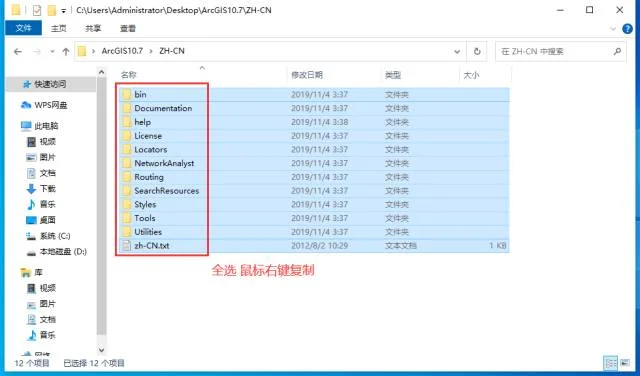Click status bar text 已选择 12 个项目
The width and height of the screenshot is (640, 376).
[94, 363]
